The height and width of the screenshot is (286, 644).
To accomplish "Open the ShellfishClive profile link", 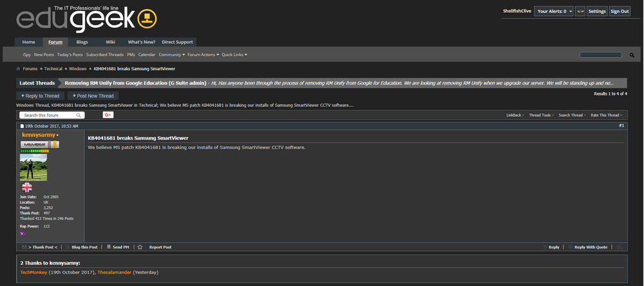I will [517, 11].
